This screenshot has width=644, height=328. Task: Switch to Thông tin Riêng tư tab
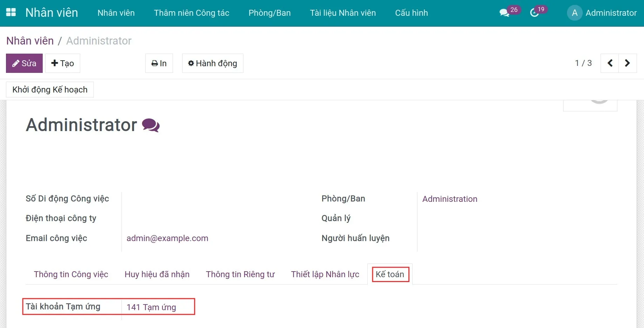click(x=240, y=274)
